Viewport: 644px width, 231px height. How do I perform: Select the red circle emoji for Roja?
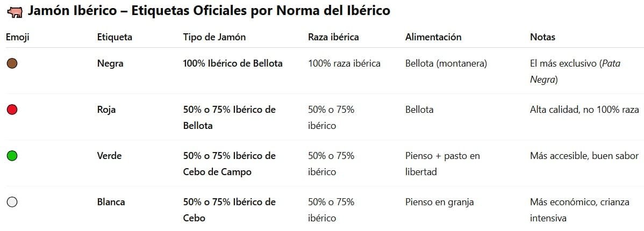tap(12, 110)
